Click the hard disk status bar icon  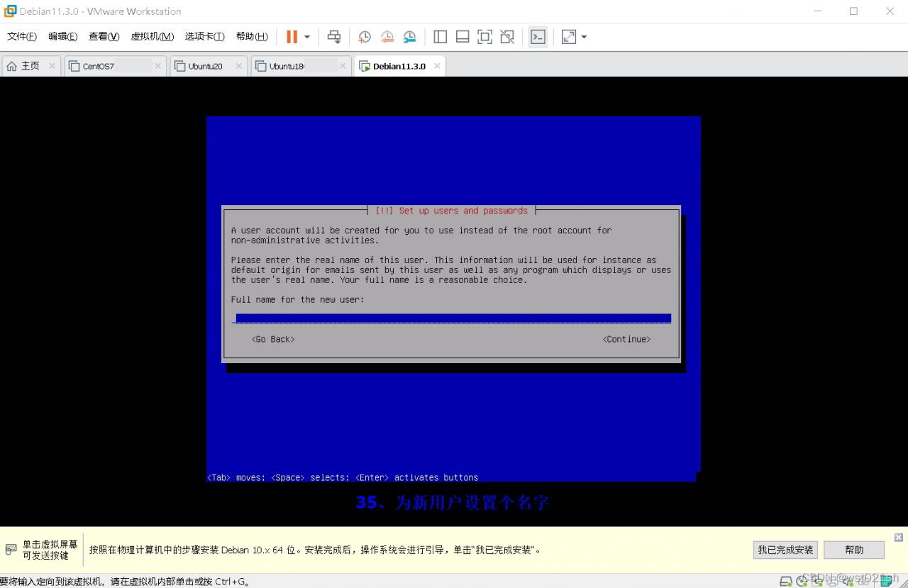tap(786, 581)
